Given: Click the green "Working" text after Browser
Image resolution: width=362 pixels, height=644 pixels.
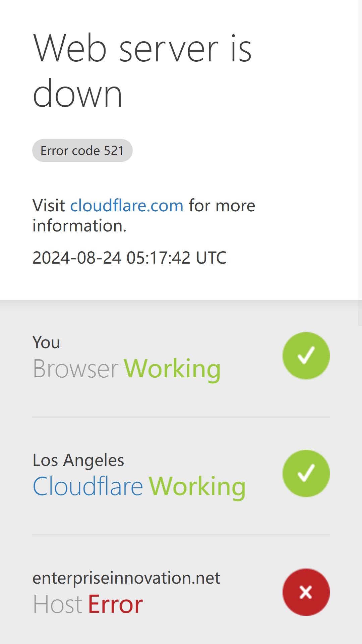Looking at the screenshot, I should click(x=173, y=369).
